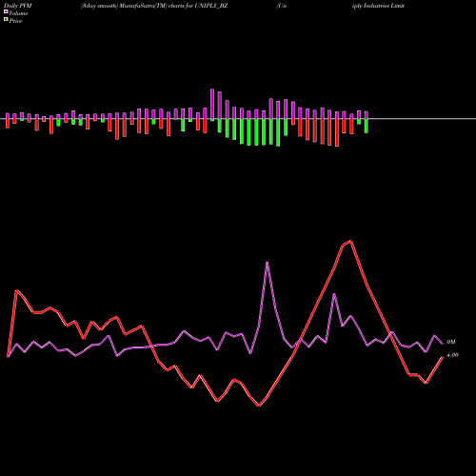Click the highest spike of magenta volume line
The image size is (476, 476).
268,262
